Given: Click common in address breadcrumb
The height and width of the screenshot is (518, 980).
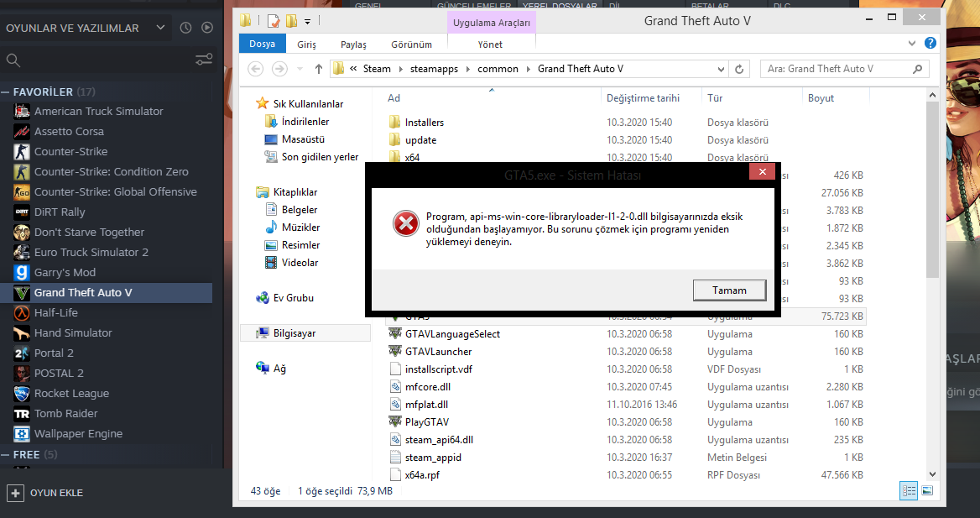Looking at the screenshot, I should (498, 69).
